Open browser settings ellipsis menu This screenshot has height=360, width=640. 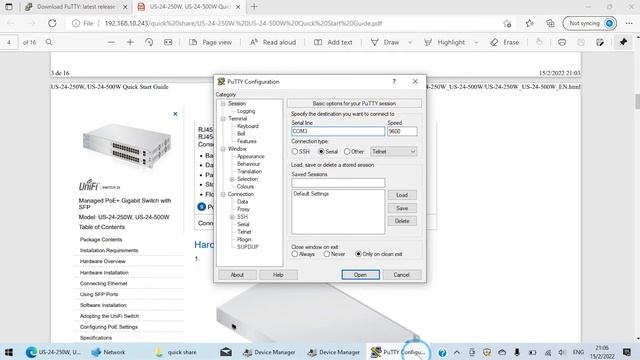click(629, 23)
